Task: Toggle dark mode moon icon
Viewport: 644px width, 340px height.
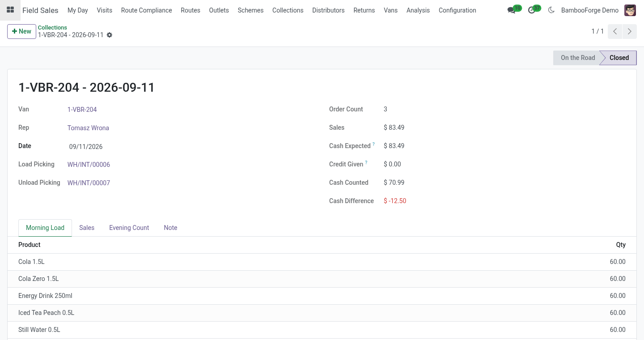Action: (551, 10)
